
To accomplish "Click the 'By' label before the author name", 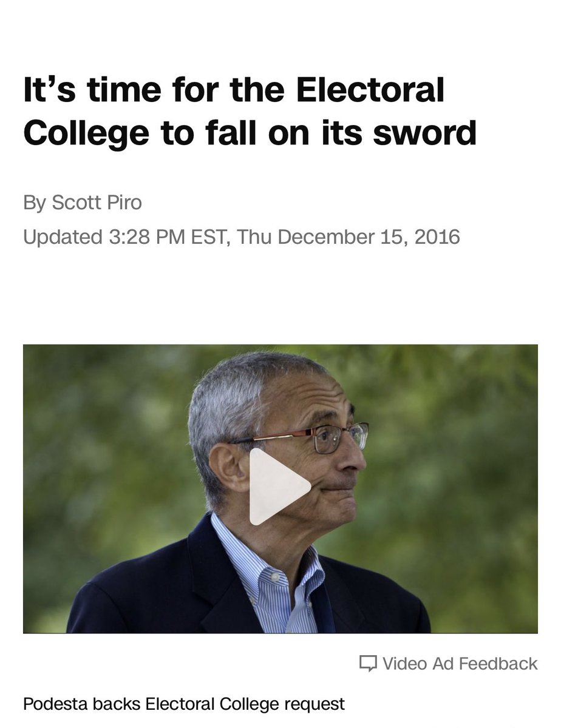I will (34, 203).
